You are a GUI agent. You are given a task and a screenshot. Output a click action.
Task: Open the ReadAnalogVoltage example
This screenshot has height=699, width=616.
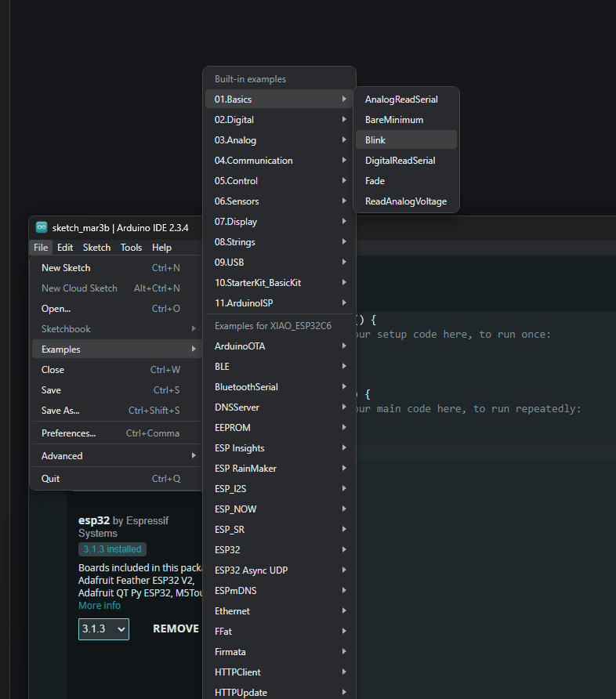406,201
